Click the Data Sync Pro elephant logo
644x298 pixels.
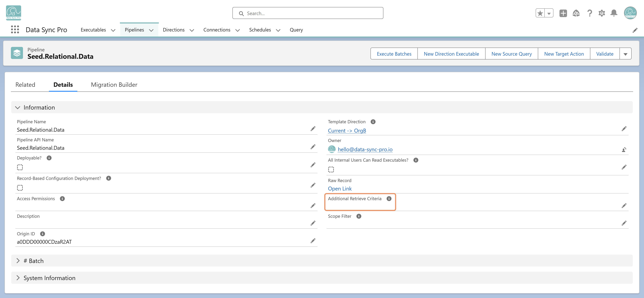(13, 13)
